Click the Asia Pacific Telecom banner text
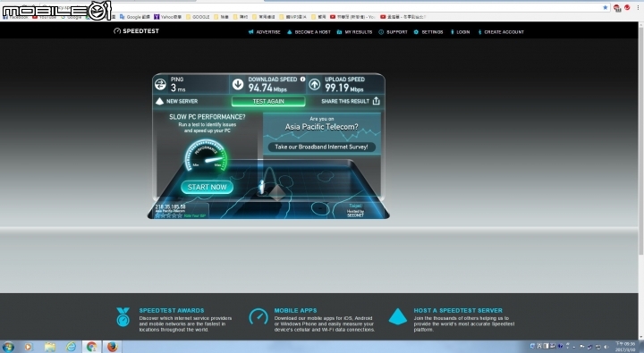644x353 pixels. 322,127
